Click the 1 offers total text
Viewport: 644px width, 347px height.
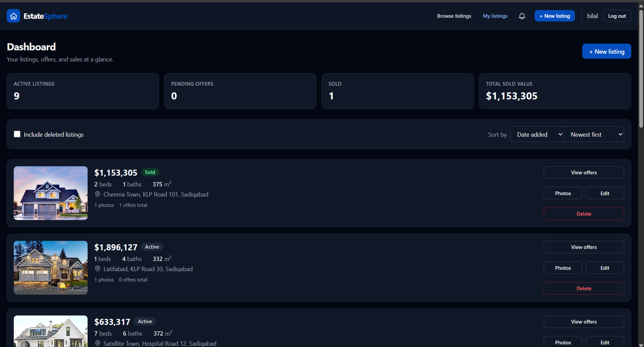(133, 205)
